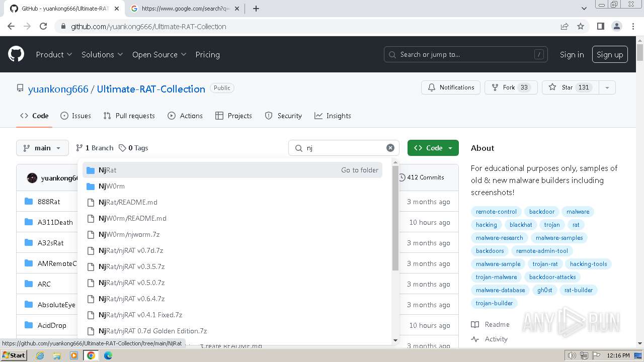
Task: Fork the repository
Action: [x=511, y=87]
